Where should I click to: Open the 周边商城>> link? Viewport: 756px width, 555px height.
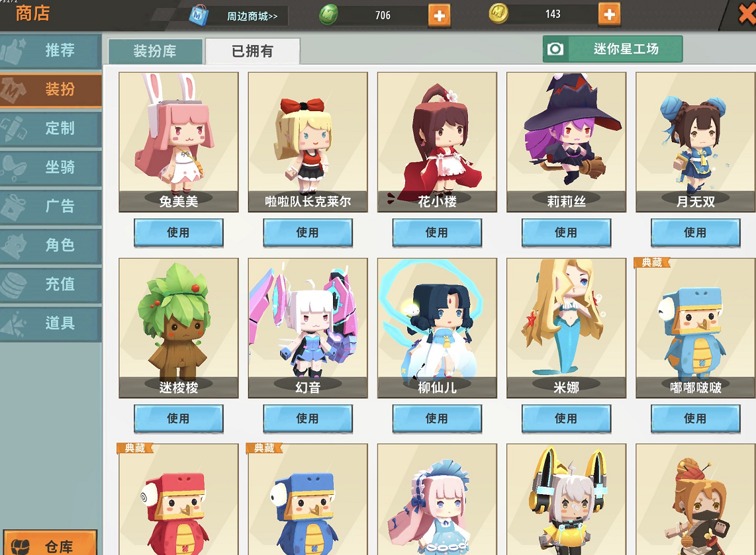pos(252,17)
